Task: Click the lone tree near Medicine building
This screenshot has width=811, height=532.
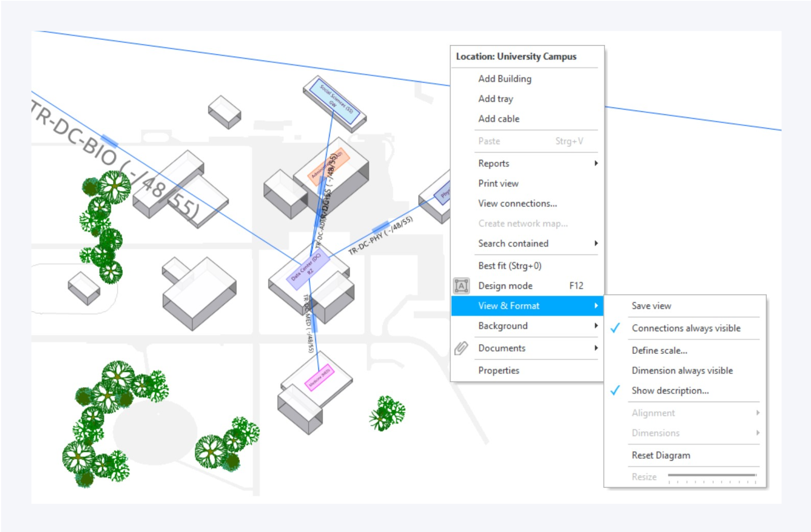Action: click(x=387, y=413)
